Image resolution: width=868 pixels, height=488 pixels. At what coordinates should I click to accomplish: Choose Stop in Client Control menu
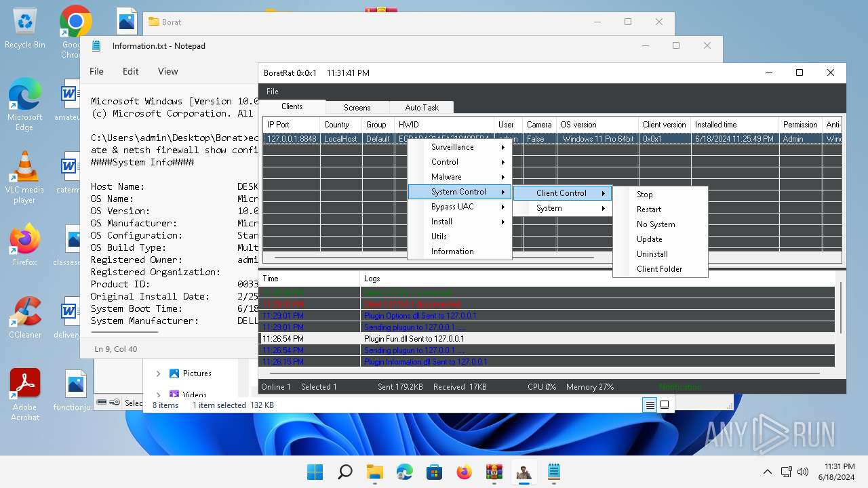pyautogui.click(x=660, y=195)
